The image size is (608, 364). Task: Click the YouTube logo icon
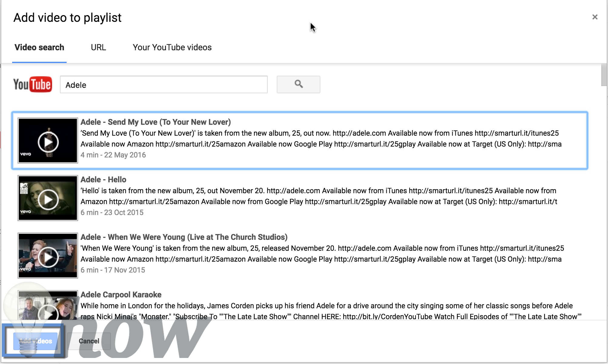coord(32,84)
